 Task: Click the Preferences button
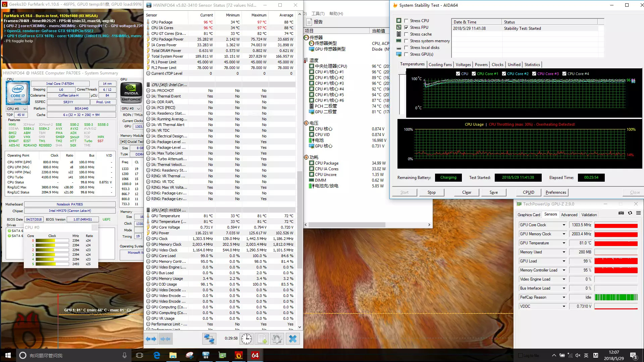555,192
